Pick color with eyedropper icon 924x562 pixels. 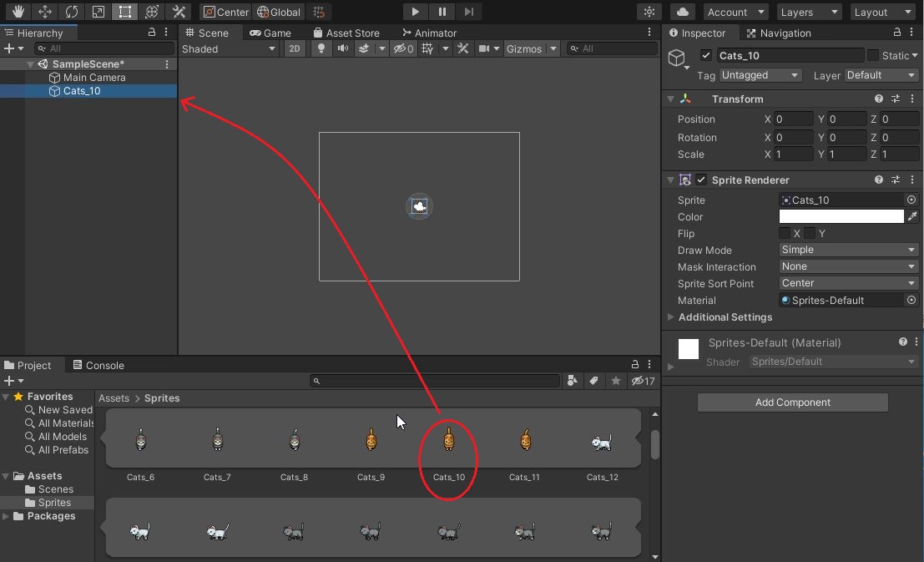912,216
